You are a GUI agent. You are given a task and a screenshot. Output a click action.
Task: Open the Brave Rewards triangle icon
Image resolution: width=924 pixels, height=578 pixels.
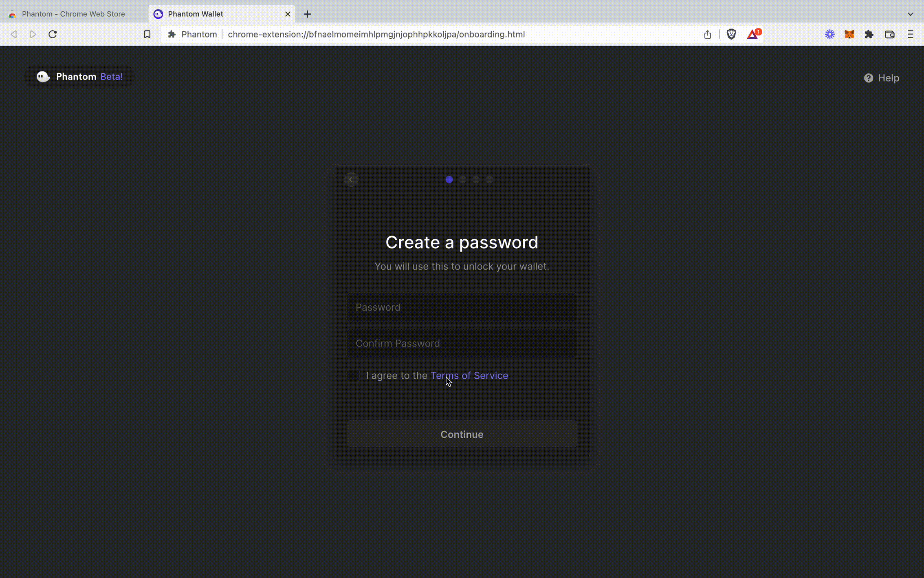pyautogui.click(x=752, y=35)
